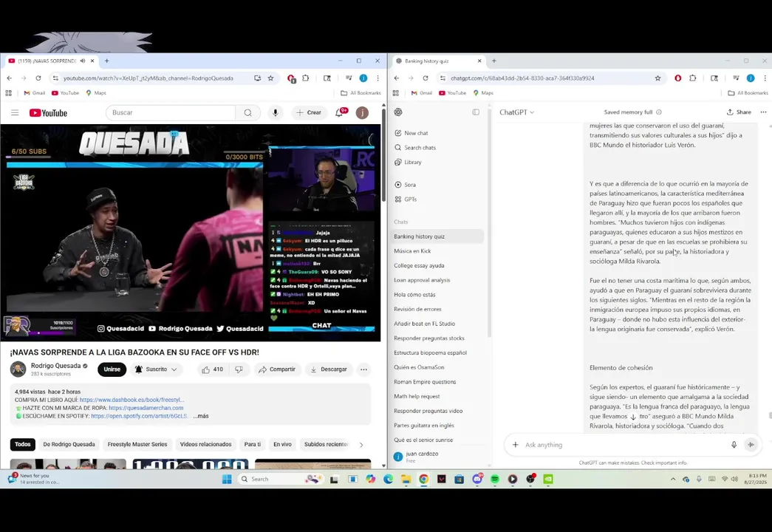Select the De Rodrigo Quesada chip
The width and height of the screenshot is (772, 532).
coord(69,444)
